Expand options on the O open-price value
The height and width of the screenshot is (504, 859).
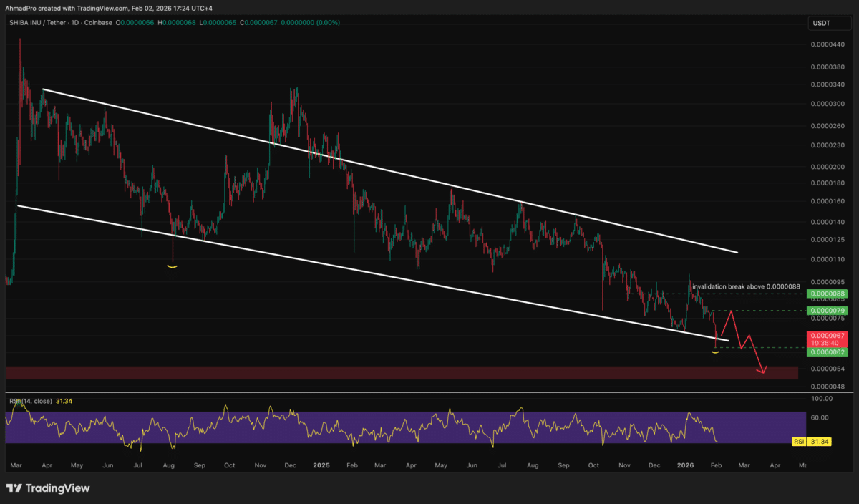coord(135,22)
